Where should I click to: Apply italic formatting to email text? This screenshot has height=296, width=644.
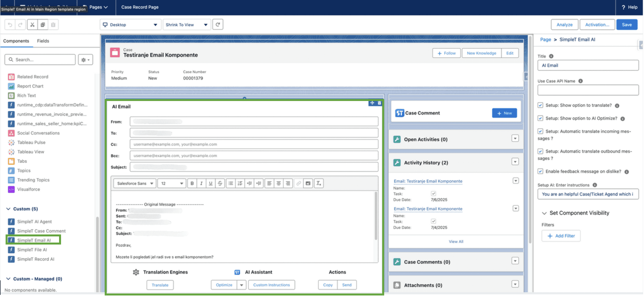[x=201, y=183]
